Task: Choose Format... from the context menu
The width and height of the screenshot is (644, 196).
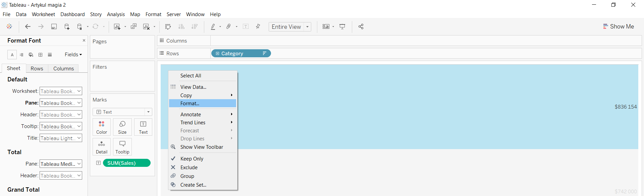Action: [190, 104]
